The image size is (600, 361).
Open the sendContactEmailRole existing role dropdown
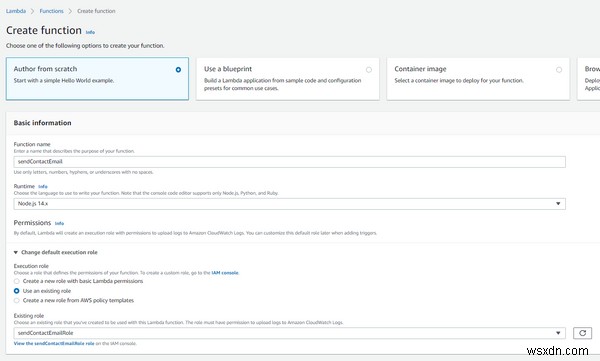pyautogui.click(x=289, y=333)
